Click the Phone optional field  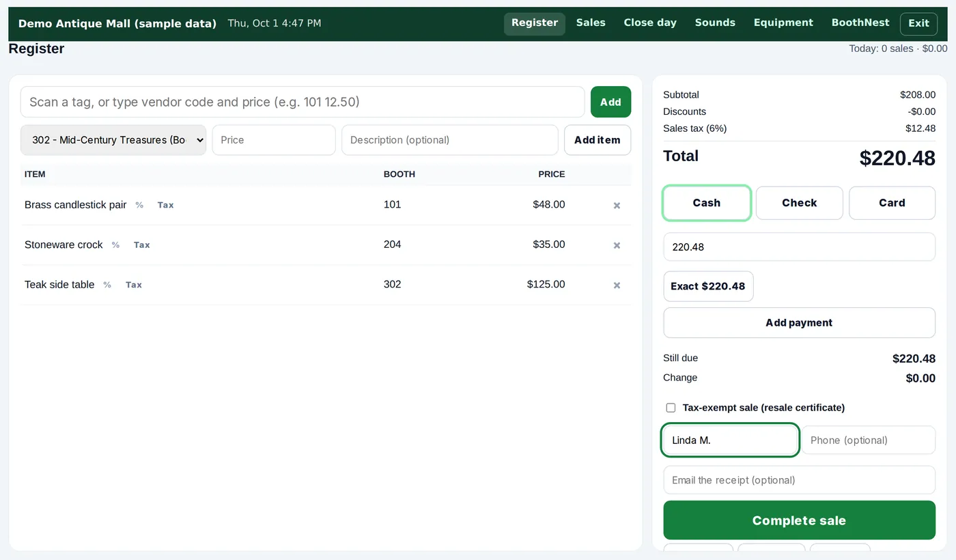pos(869,440)
